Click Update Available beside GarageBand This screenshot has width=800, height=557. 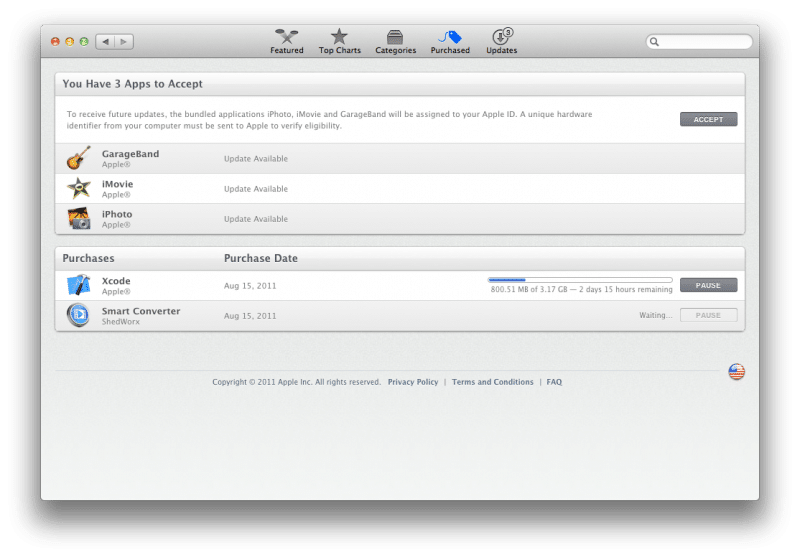pyautogui.click(x=256, y=159)
